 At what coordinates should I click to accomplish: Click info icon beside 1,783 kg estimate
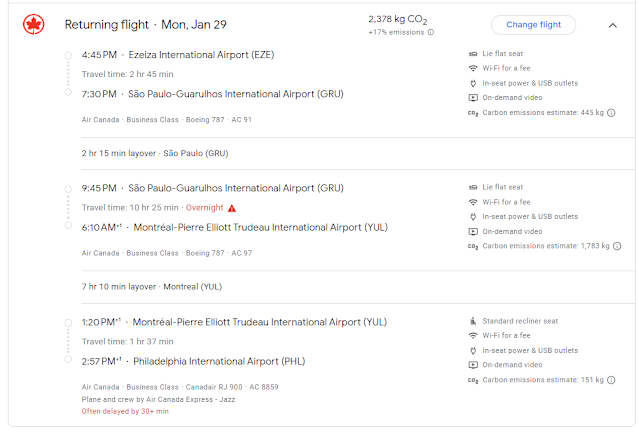[x=617, y=246]
